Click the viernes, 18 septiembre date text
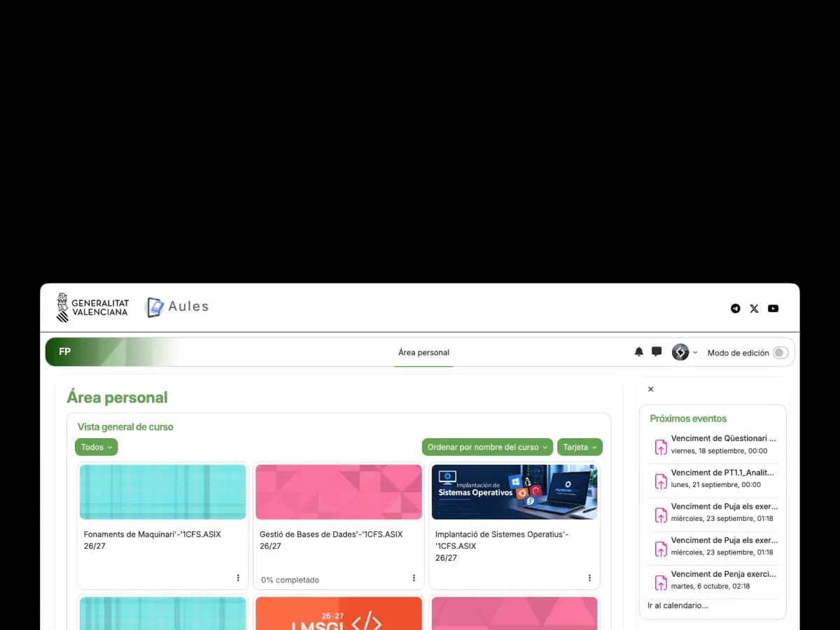The image size is (840, 630). point(719,451)
